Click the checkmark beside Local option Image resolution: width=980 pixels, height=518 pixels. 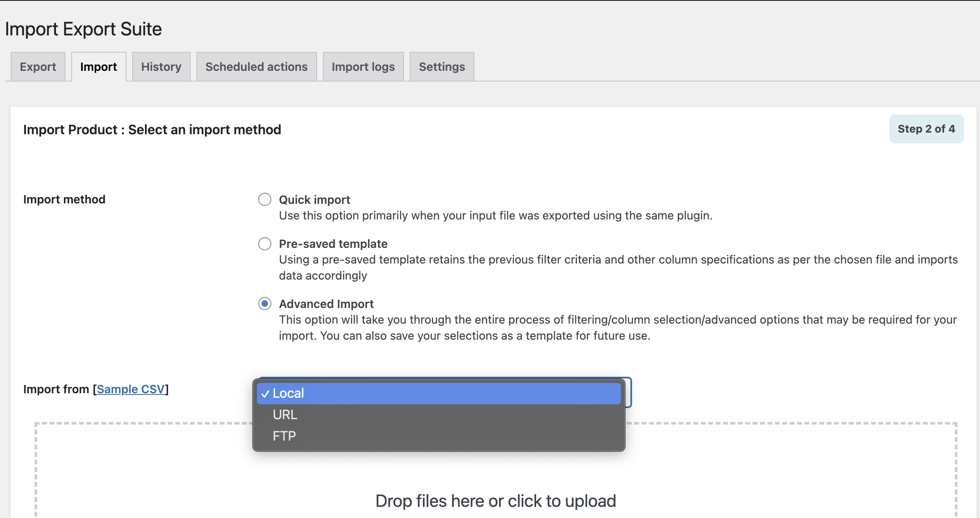pyautogui.click(x=265, y=394)
